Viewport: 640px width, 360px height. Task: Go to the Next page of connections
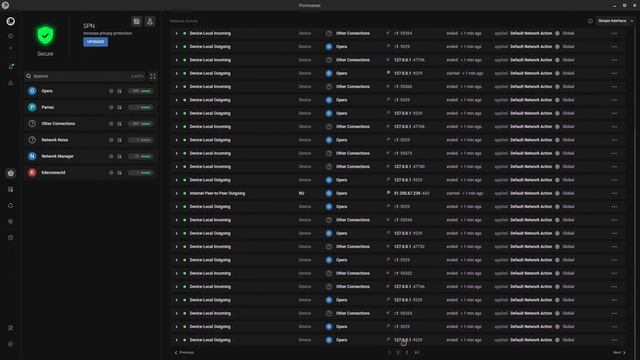(619, 353)
